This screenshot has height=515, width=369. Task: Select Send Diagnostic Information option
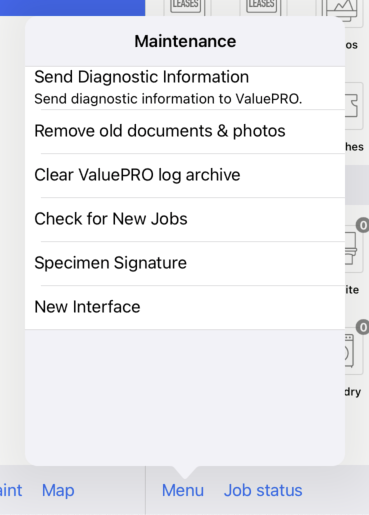click(185, 88)
